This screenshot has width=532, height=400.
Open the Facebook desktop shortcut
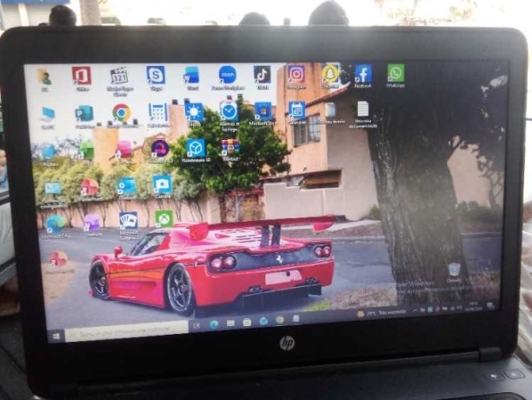(x=363, y=76)
